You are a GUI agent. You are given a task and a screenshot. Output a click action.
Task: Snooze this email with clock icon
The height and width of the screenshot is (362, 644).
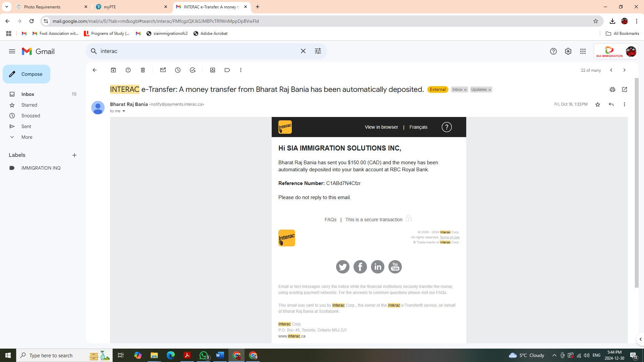178,70
